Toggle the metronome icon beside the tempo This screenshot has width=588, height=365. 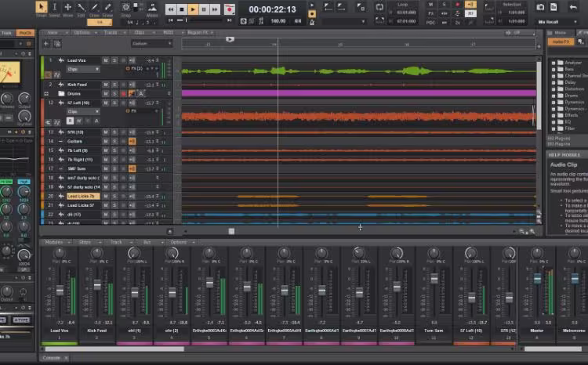[x=312, y=22]
